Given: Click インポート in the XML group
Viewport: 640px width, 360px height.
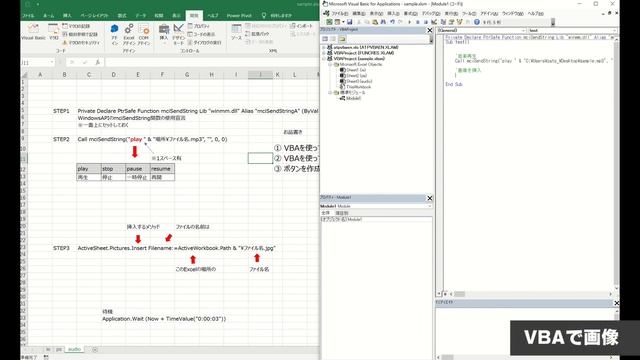Looking at the screenshot, I should pyautogui.click(x=302, y=26).
